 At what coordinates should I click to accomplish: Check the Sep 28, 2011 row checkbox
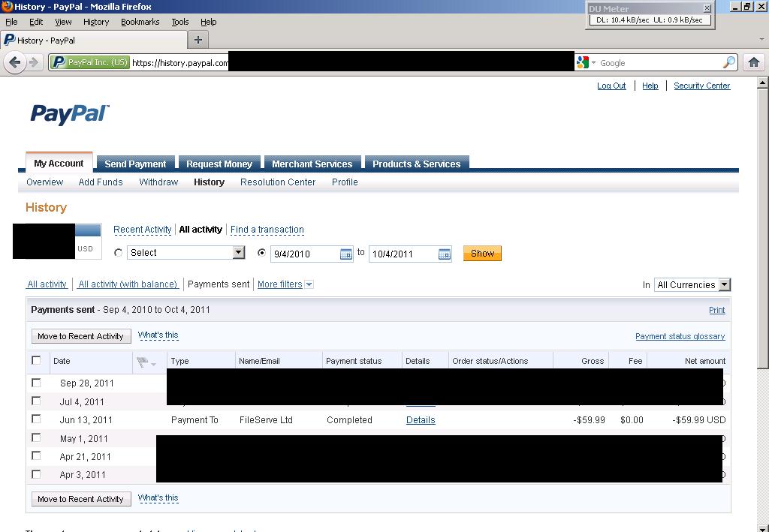36,383
